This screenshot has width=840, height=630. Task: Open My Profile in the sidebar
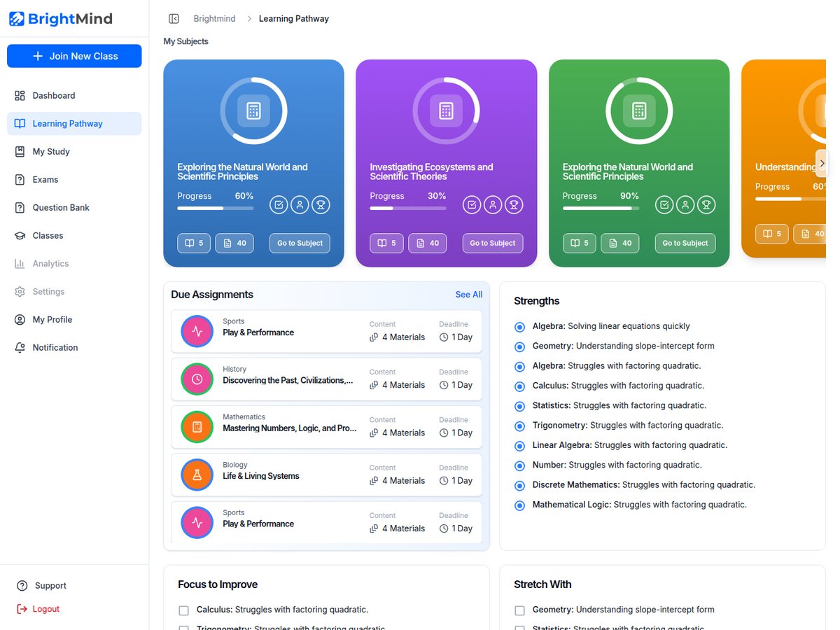click(74, 319)
